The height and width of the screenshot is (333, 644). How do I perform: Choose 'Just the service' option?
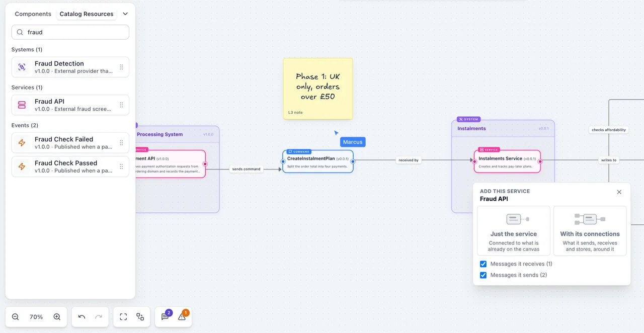coord(514,231)
